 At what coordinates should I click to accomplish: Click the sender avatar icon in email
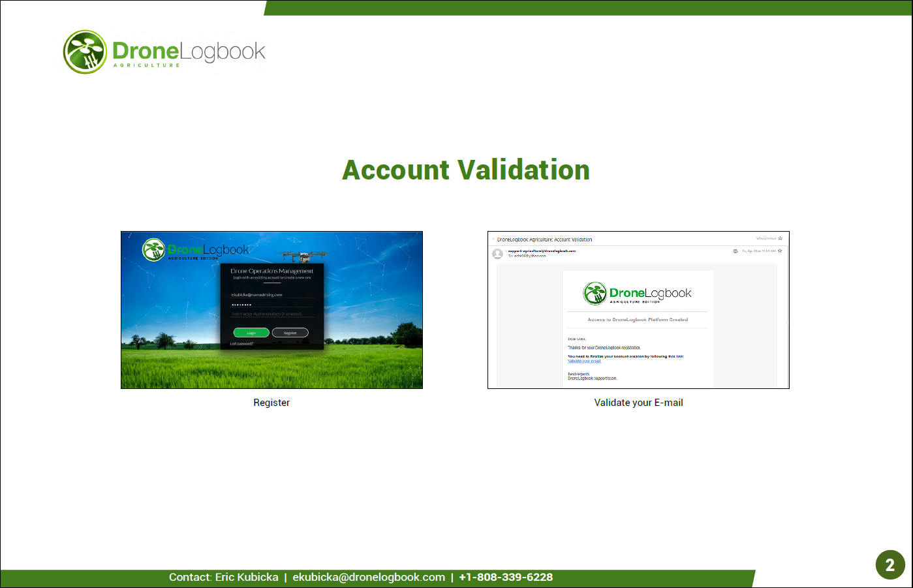pos(498,254)
